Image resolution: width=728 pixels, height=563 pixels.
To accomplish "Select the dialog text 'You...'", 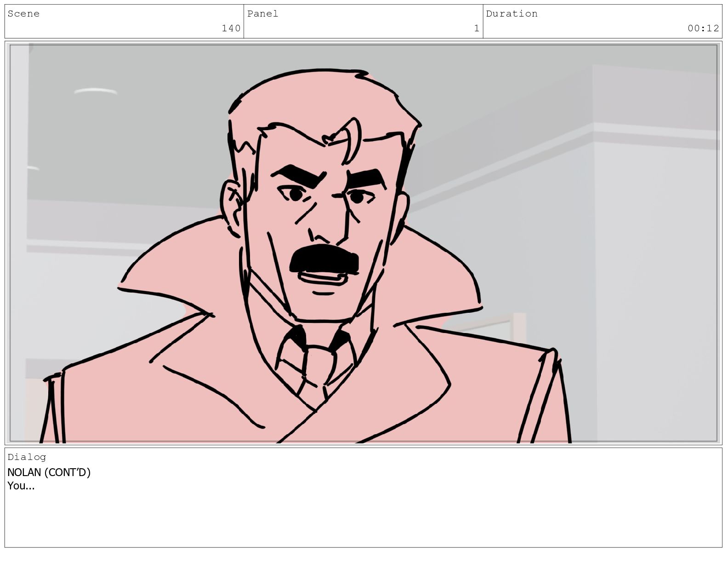I will click(21, 486).
